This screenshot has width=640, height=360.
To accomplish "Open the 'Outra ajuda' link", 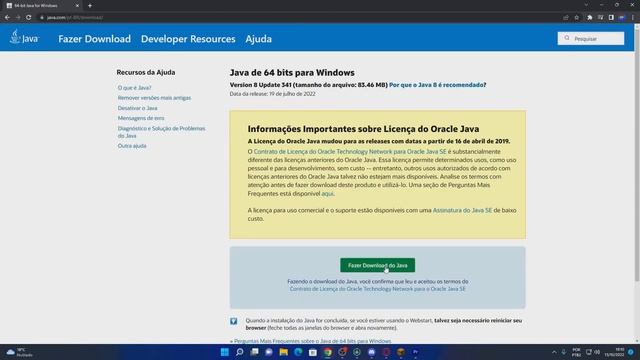I will point(132,146).
